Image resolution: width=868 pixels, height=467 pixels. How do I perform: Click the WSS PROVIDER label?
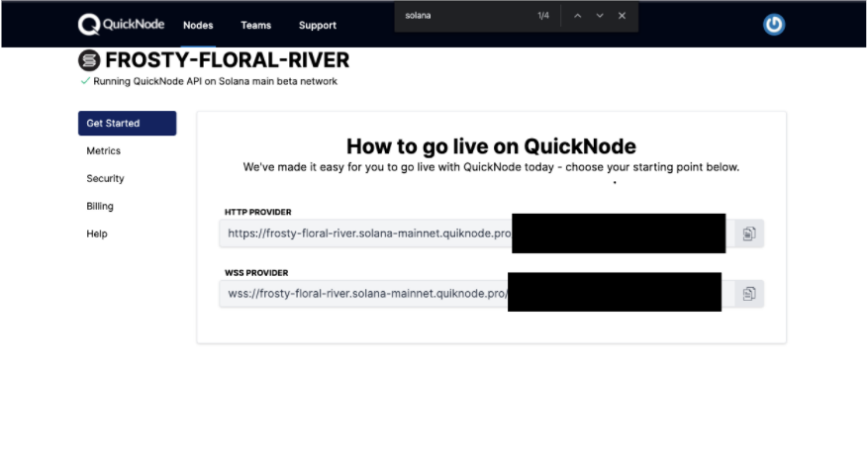pyautogui.click(x=256, y=273)
